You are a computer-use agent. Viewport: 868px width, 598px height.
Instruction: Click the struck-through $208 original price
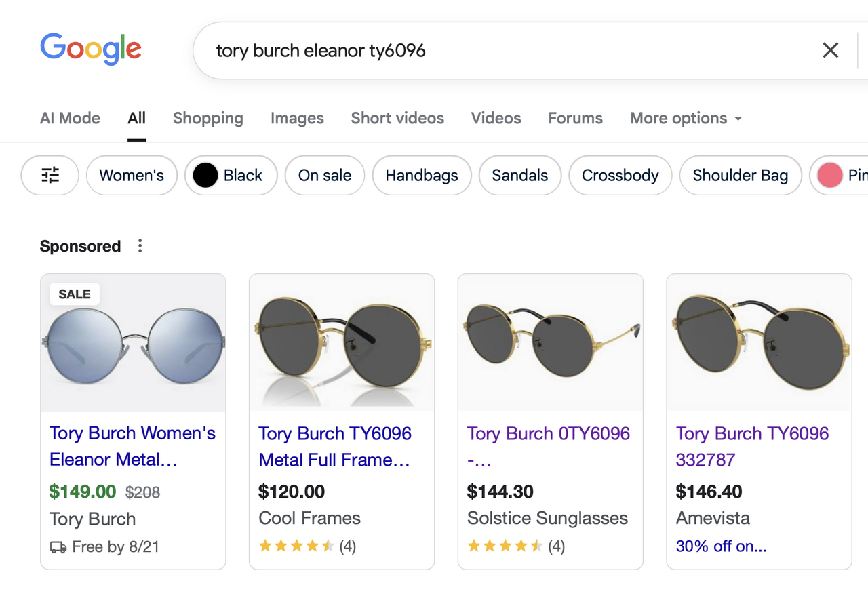coord(142,492)
